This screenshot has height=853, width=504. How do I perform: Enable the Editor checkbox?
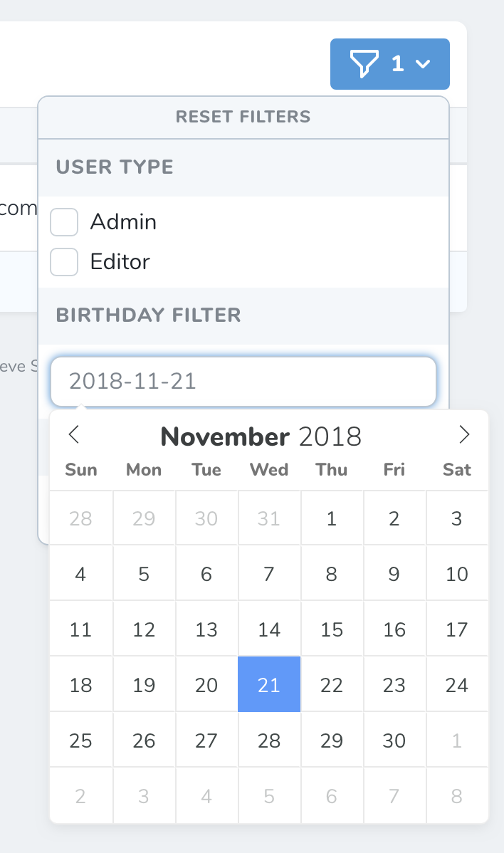tap(64, 262)
